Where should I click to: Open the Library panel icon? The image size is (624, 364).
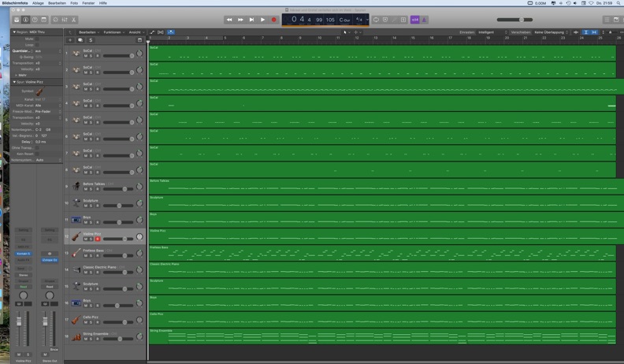pos(17,20)
